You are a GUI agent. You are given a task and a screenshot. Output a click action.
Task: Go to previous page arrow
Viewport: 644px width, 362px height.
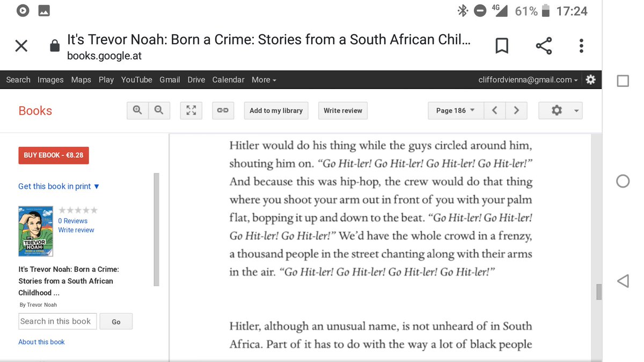click(495, 110)
